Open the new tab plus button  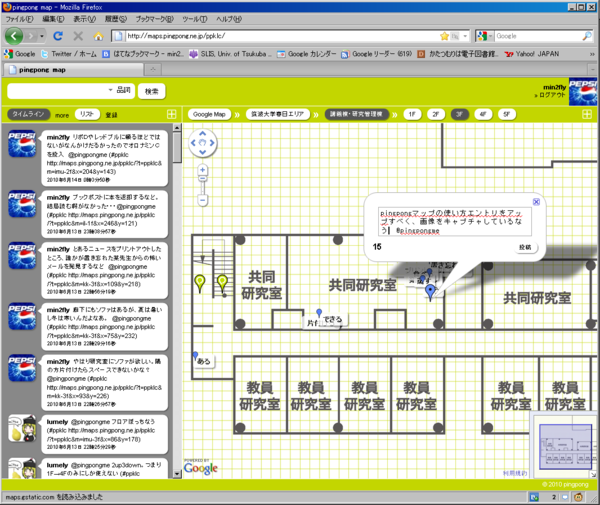point(153,69)
